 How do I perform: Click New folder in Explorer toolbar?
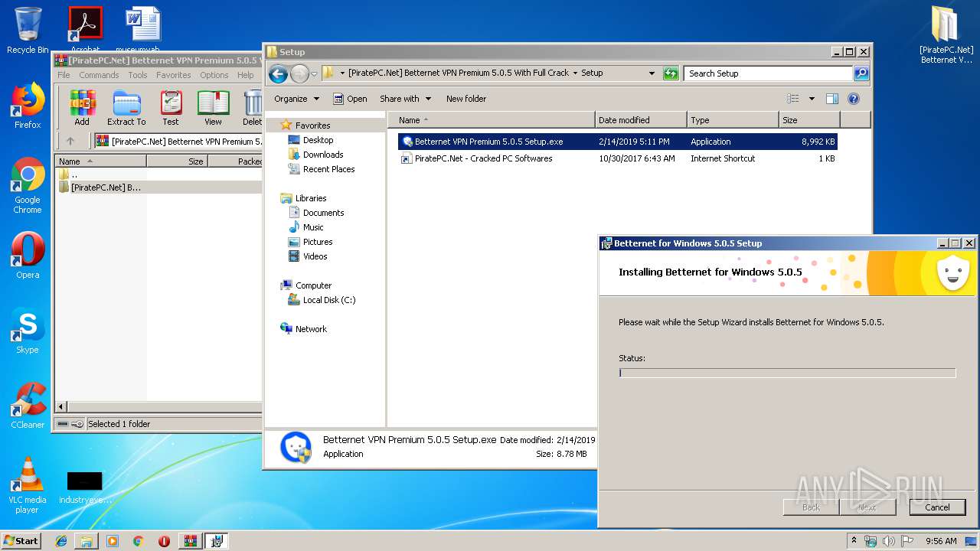[466, 99]
